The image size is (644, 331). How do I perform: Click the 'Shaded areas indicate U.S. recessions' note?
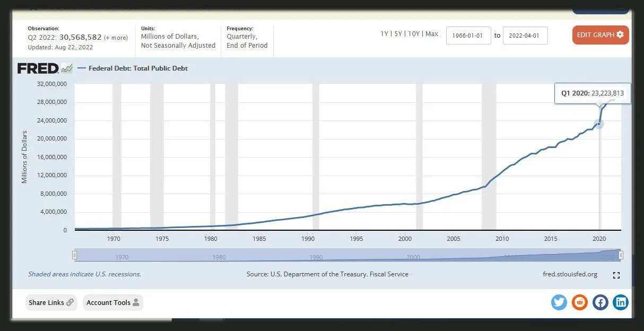[84, 274]
